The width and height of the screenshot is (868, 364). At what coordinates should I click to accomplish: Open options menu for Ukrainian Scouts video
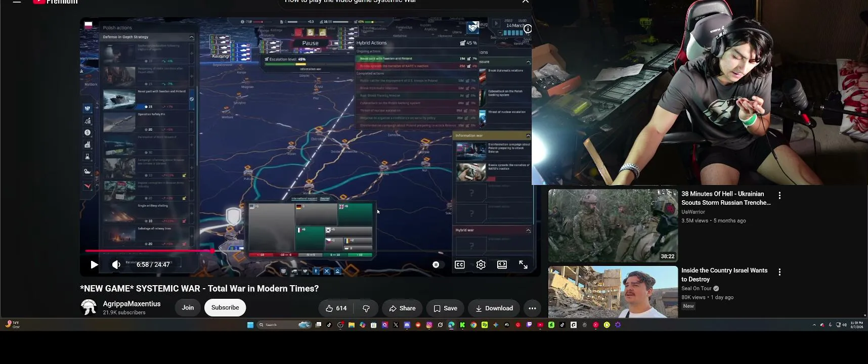tap(779, 195)
